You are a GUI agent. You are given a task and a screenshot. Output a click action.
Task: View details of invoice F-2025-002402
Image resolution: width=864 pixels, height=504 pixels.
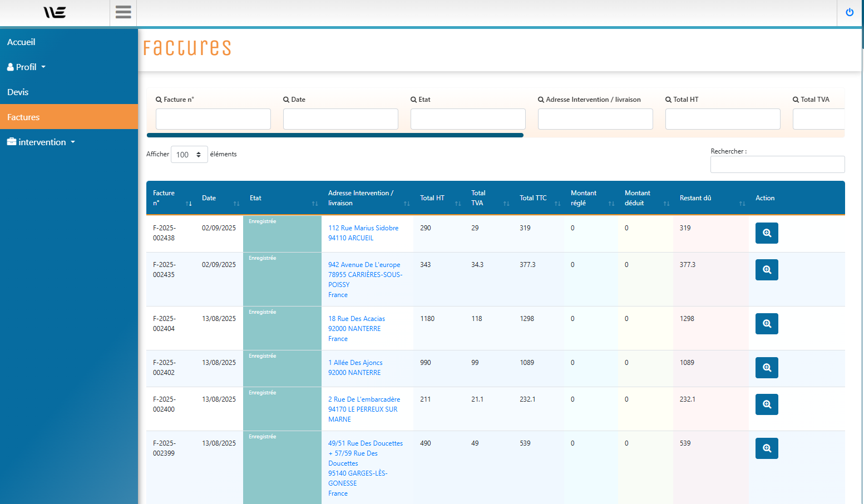(766, 368)
